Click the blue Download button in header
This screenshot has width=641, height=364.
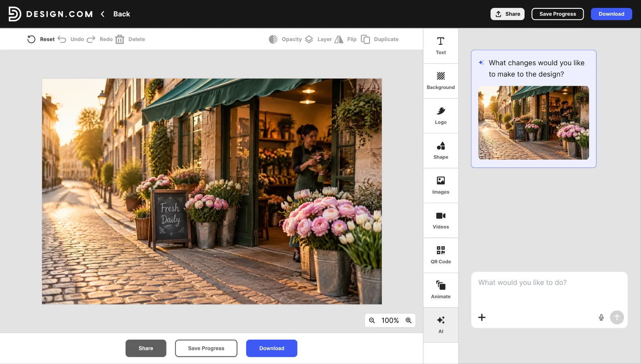coord(611,14)
